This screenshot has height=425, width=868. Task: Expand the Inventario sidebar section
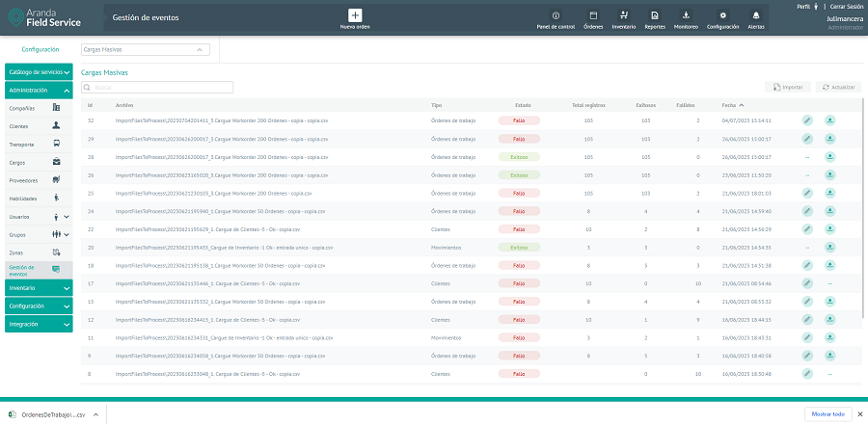pyautogui.click(x=39, y=288)
